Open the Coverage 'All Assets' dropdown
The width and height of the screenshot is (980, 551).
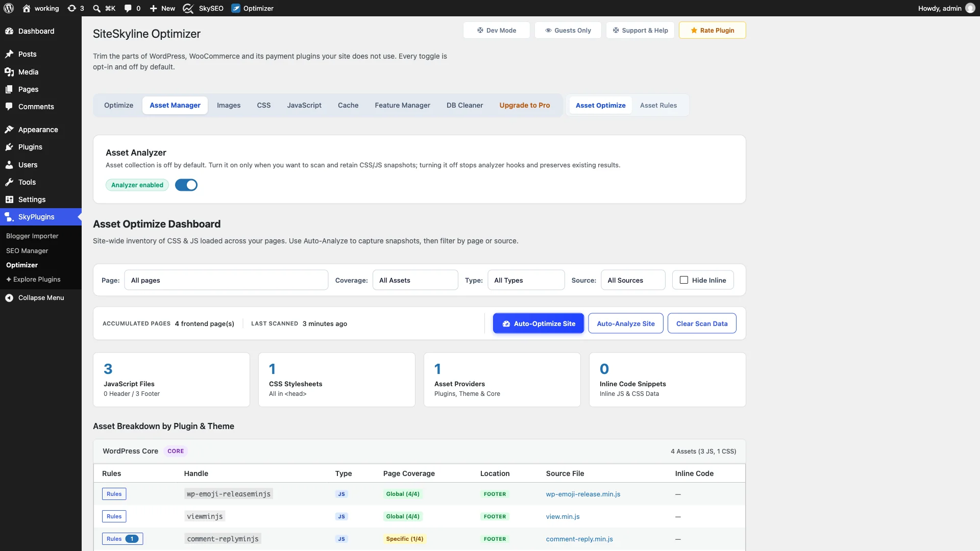point(415,280)
